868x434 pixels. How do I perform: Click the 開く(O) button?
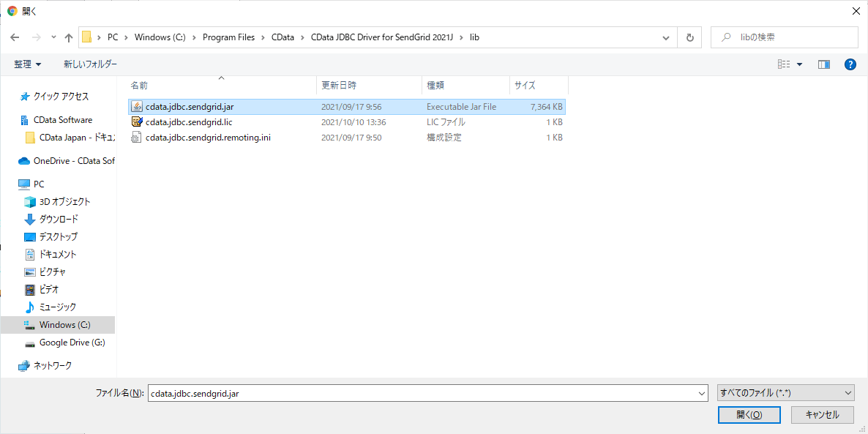[749, 415]
